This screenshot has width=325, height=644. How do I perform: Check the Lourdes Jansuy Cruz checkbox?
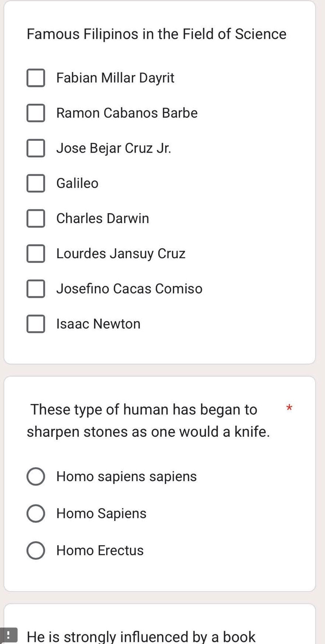pos(36,253)
